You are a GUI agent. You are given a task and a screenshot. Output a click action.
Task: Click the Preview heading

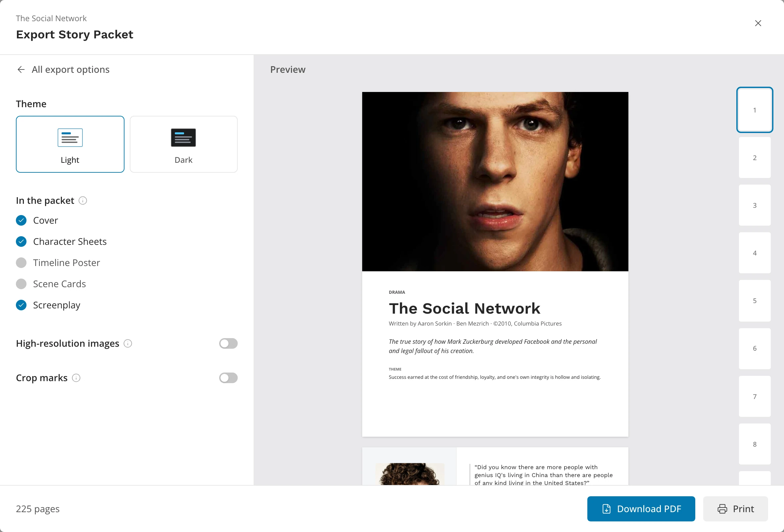point(288,69)
